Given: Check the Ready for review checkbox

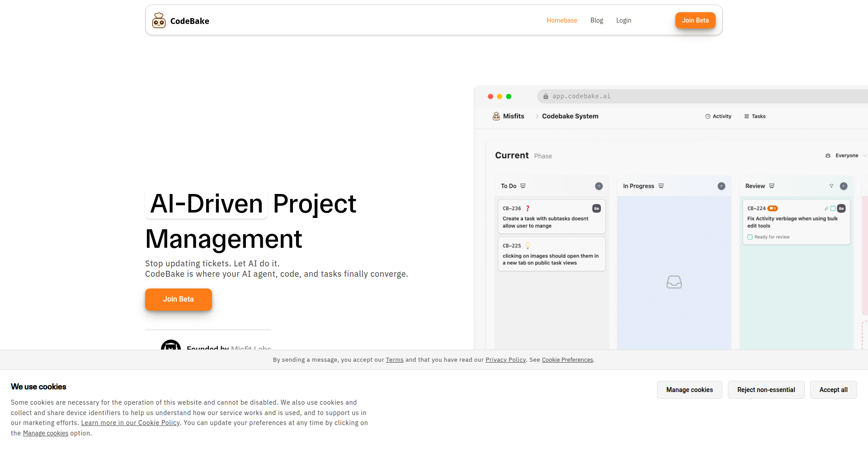Looking at the screenshot, I should [750, 237].
